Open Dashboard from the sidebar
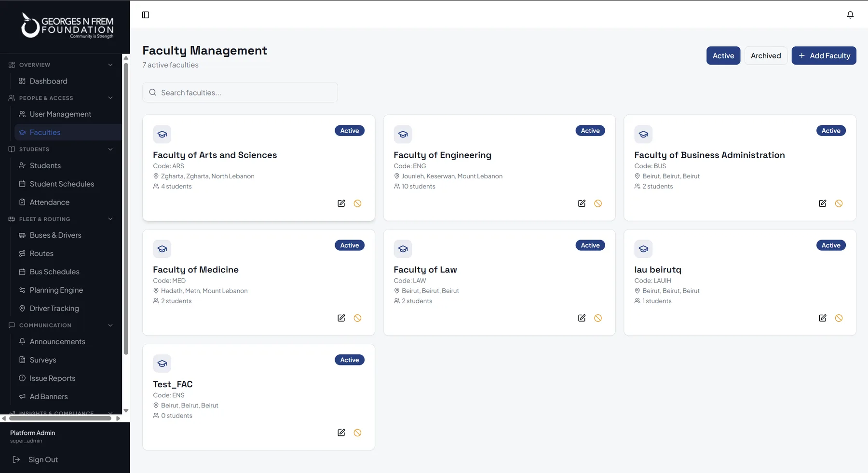Viewport: 868px width, 473px height. (68, 81)
